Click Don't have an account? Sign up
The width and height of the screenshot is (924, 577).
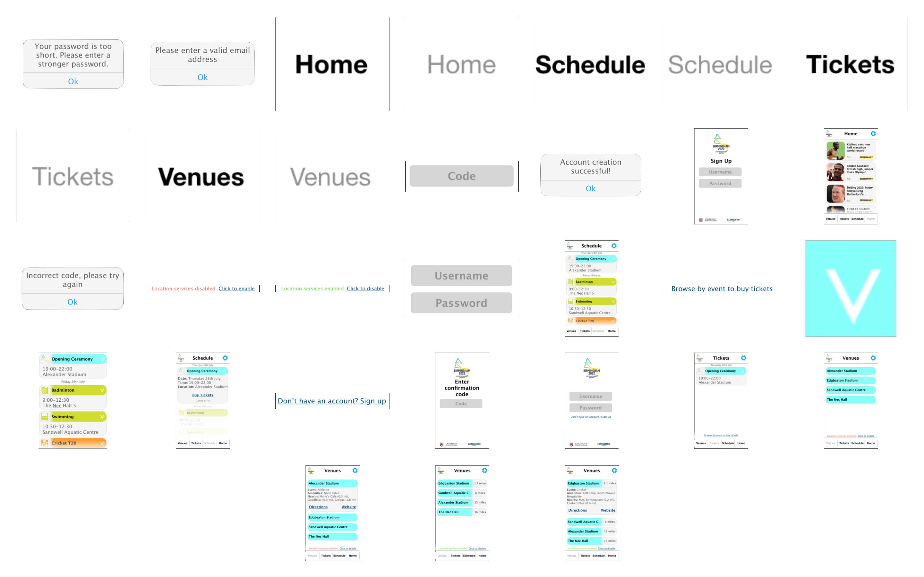331,401
